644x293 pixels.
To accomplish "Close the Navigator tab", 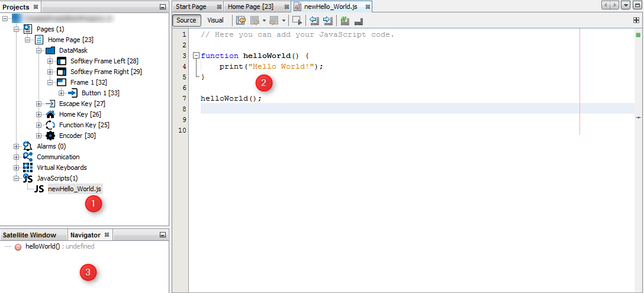I will tap(107, 235).
